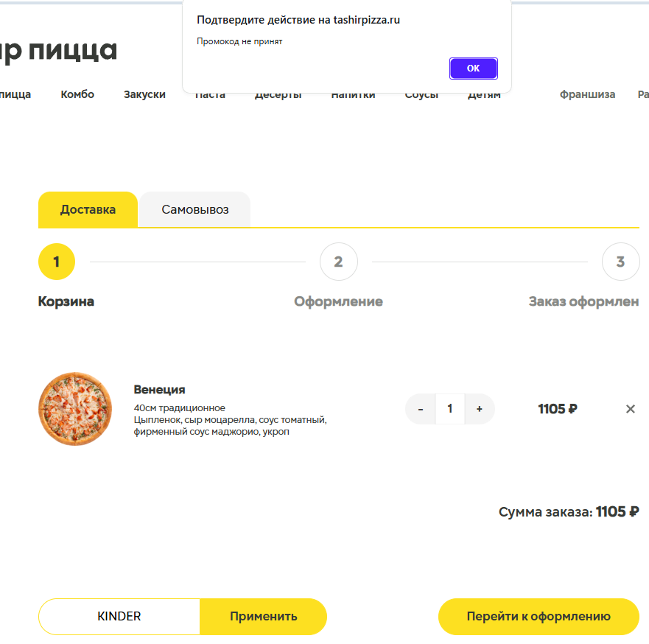Viewport: 649px width, 644px height.
Task: Select the Доставка tab
Action: pos(88,210)
